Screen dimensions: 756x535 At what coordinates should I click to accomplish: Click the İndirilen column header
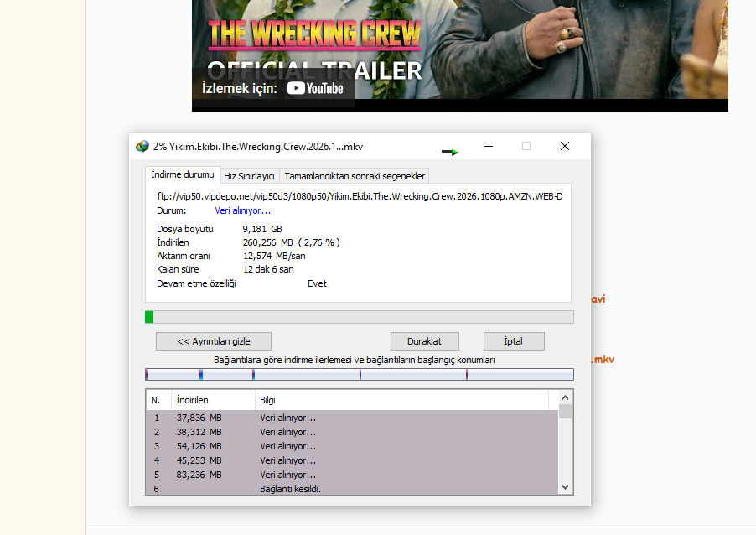(x=213, y=400)
